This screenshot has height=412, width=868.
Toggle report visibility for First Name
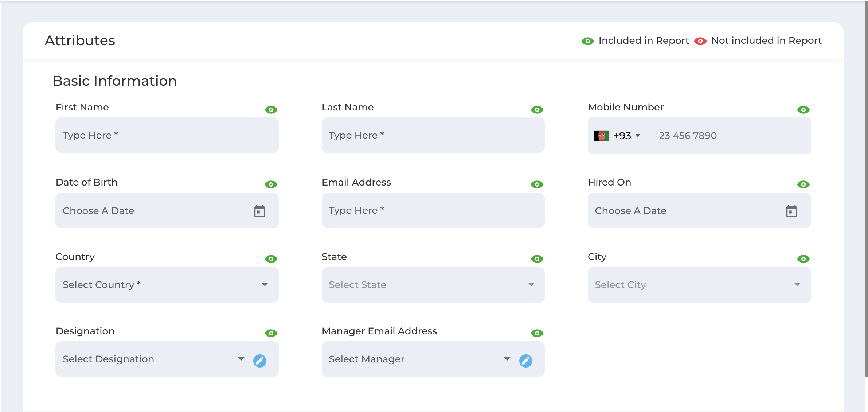tap(271, 110)
